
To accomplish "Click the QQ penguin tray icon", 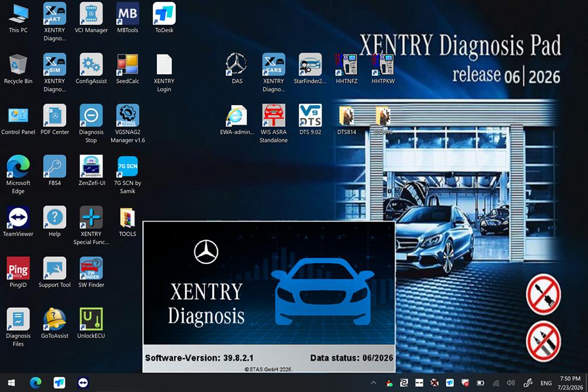I will (389, 383).
